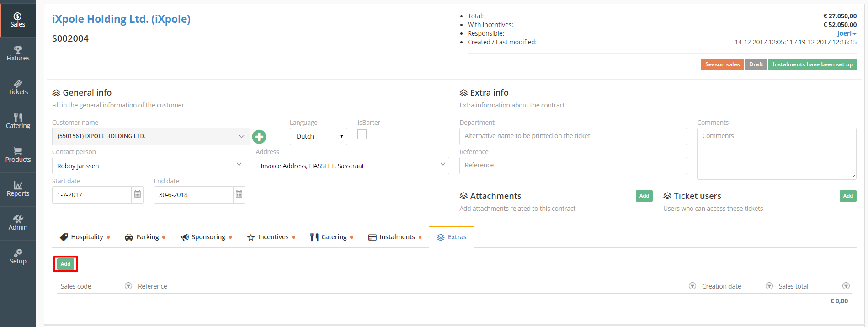Open the iXpole Holding Ltd. title link

(121, 19)
